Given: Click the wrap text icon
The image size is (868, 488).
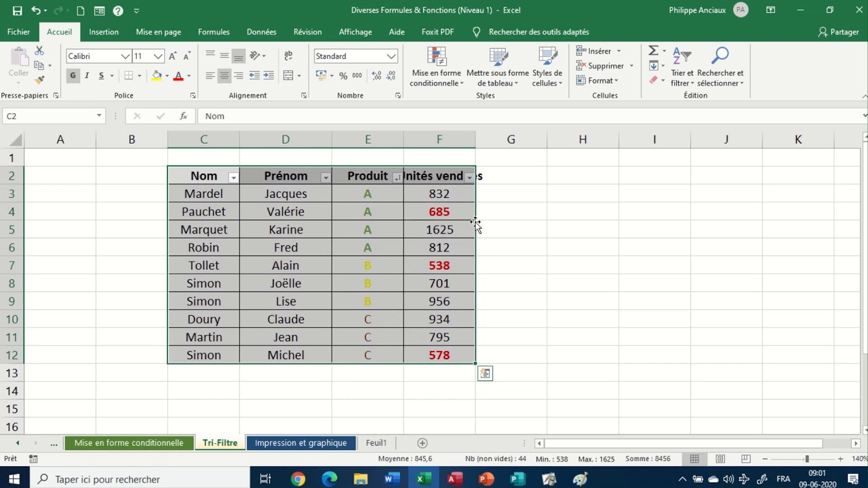Looking at the screenshot, I should pyautogui.click(x=289, y=56).
